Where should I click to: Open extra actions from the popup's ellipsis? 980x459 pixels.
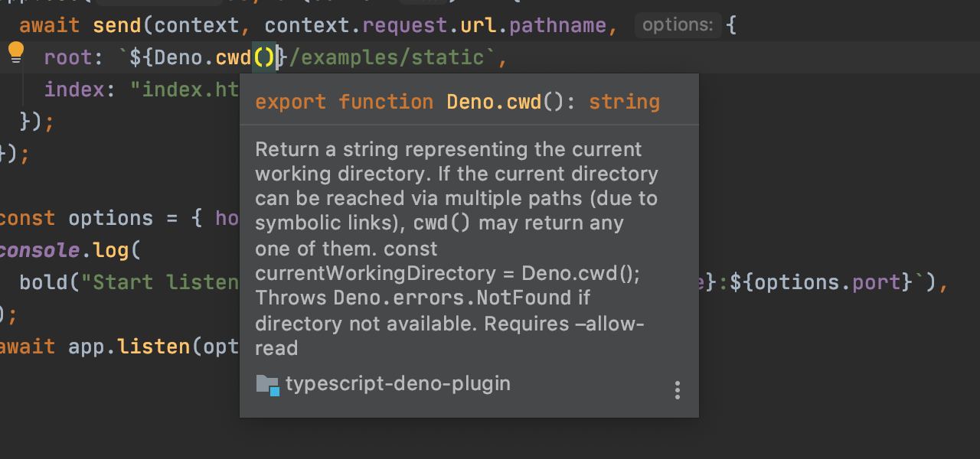pyautogui.click(x=678, y=390)
